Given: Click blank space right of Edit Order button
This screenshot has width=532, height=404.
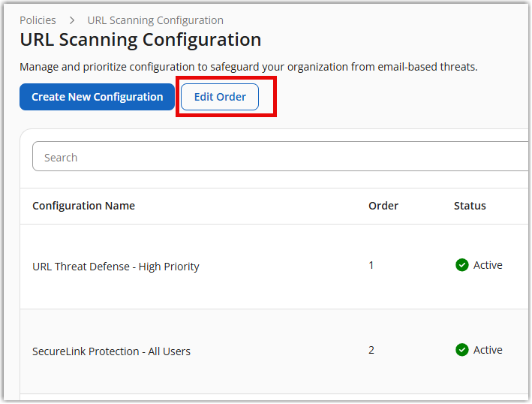Looking at the screenshot, I should 390,97.
